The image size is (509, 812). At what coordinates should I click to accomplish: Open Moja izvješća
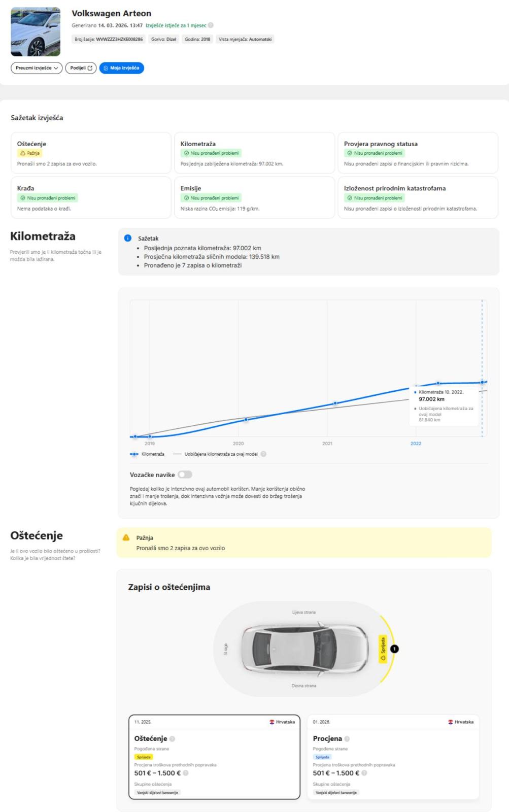(122, 68)
